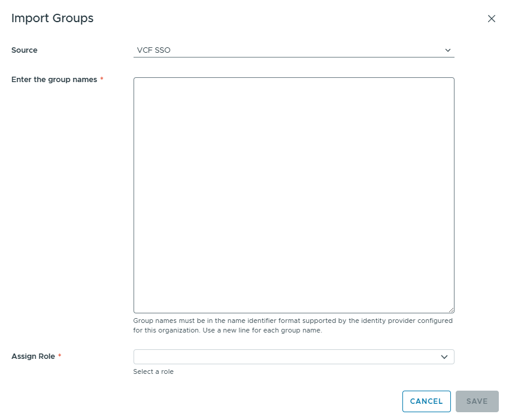Viewport: 509px width, 420px height.
Task: Click the Select a role hint text
Action: [153, 371]
